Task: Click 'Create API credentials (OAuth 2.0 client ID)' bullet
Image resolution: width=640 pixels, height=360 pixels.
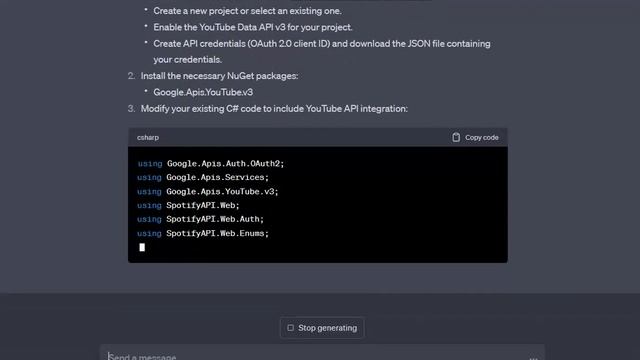Action: click(x=322, y=51)
